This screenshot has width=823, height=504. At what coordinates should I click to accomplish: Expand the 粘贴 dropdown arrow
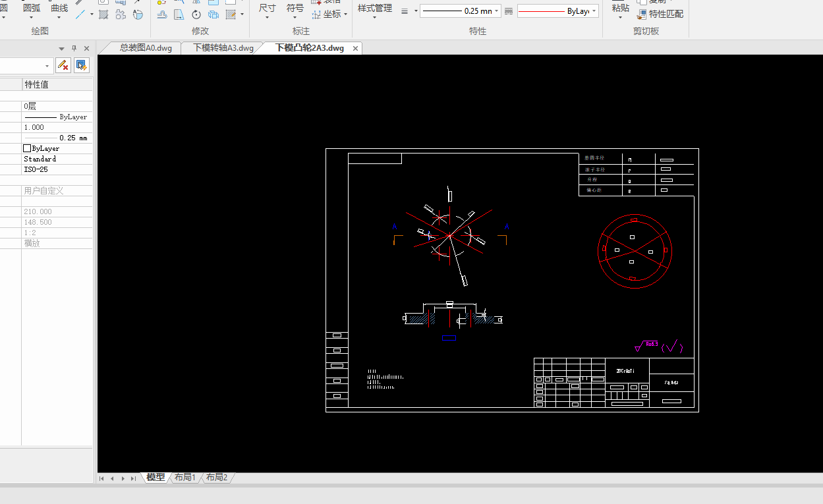pos(620,18)
